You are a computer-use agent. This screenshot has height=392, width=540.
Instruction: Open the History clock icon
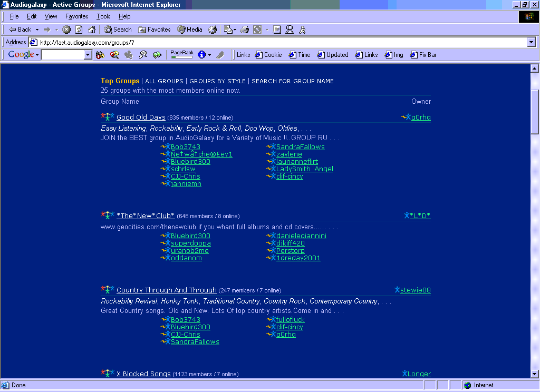click(213, 30)
